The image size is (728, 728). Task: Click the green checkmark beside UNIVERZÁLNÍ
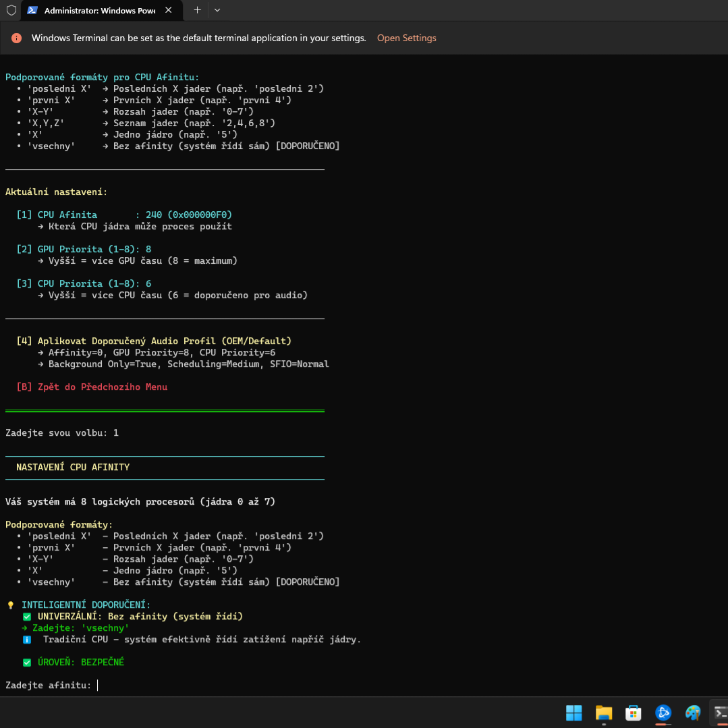point(27,617)
